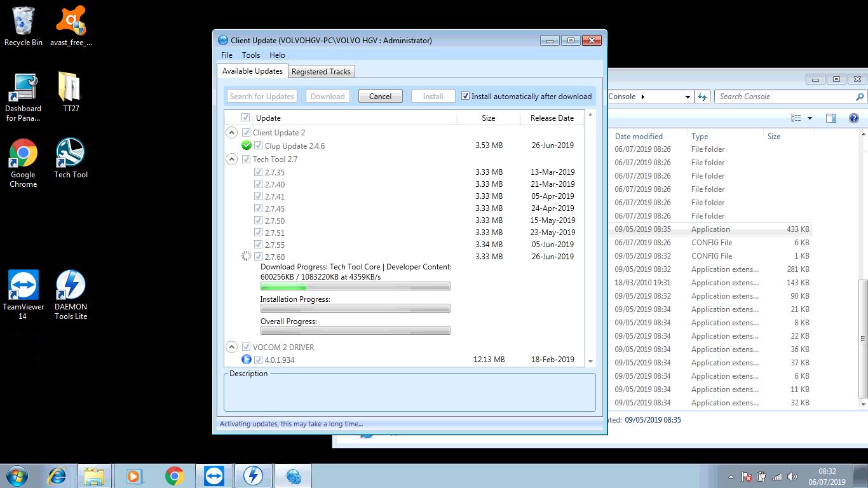Click the breadcrumb arrow after Console

642,97
